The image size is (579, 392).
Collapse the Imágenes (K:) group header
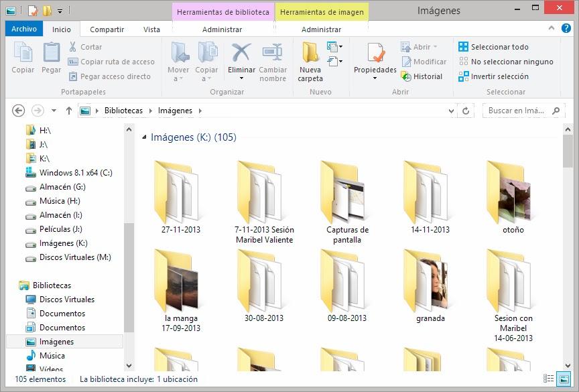pos(144,136)
